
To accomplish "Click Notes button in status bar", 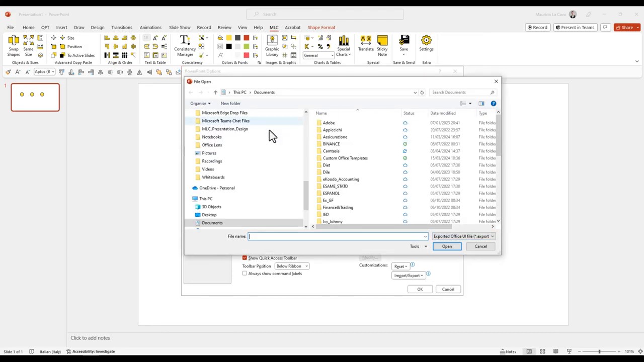I will 507,351.
